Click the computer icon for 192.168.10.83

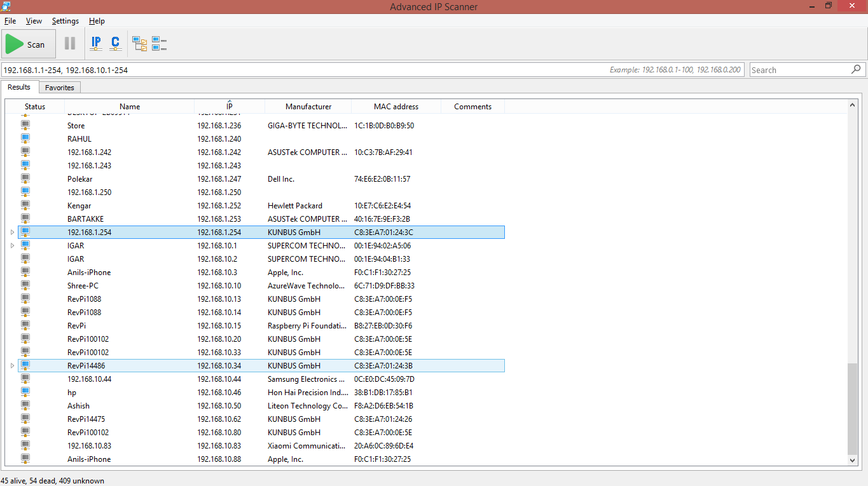point(25,446)
